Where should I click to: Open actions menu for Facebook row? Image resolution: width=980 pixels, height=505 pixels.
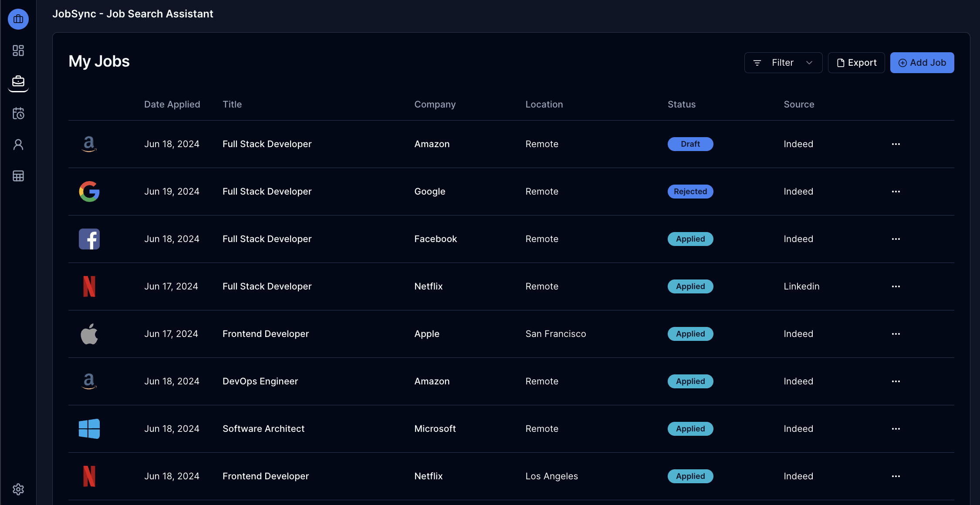(896, 239)
